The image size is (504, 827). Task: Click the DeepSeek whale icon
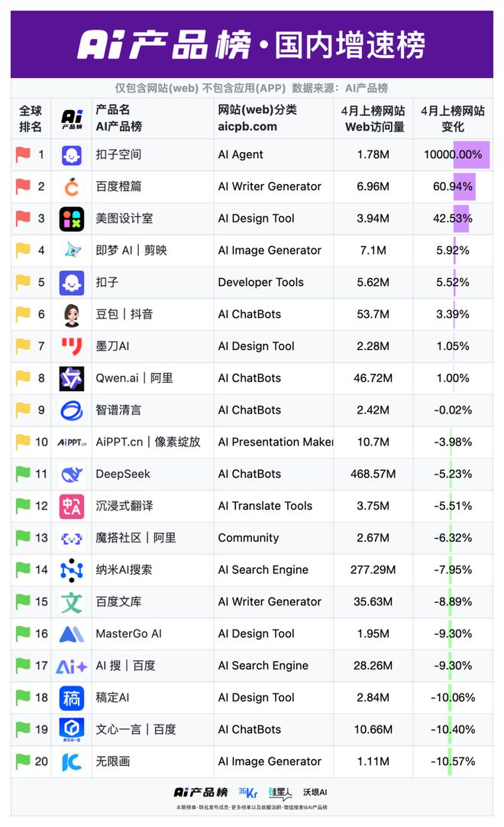pos(71,474)
